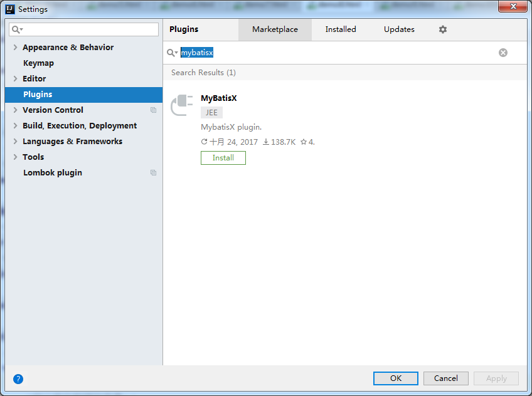Expand the Tools settings node
This screenshot has height=396, width=532.
[15, 157]
